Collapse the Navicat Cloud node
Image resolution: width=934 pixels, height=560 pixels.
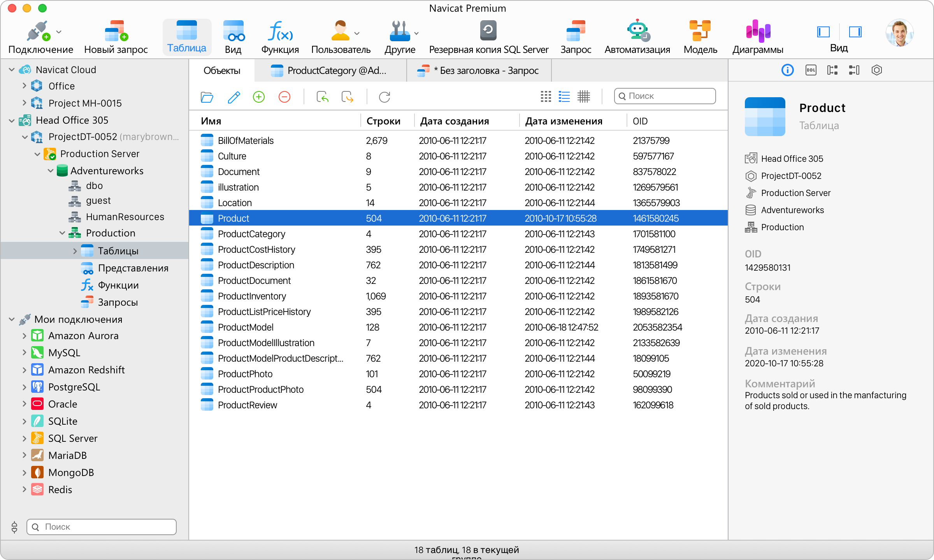coord(12,70)
